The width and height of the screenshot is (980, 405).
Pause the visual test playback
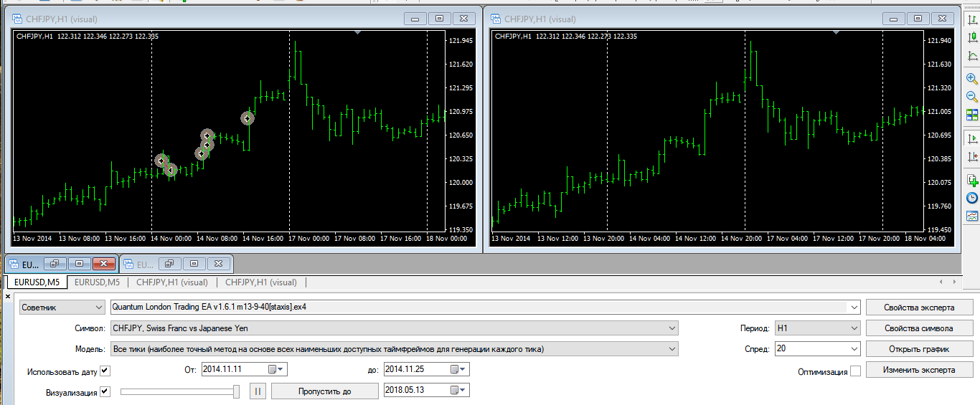pos(258,391)
